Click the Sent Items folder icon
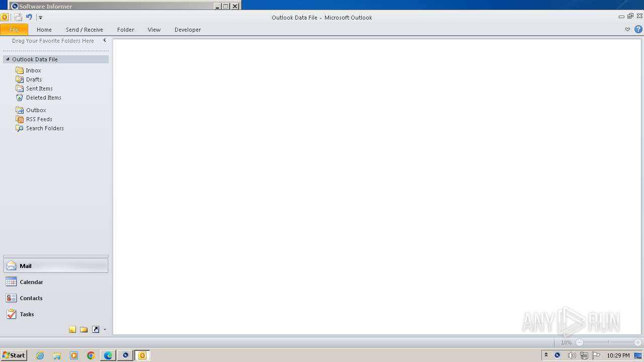This screenshot has width=644, height=362. [x=20, y=88]
